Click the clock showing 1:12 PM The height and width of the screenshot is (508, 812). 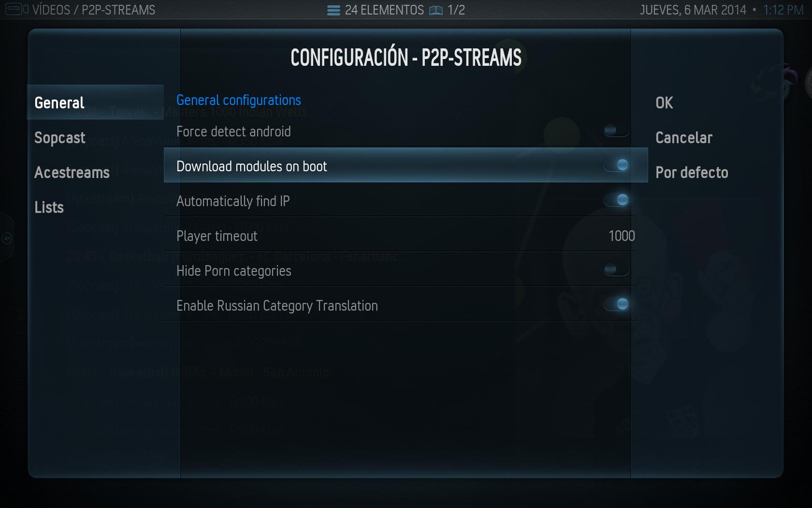tap(783, 10)
